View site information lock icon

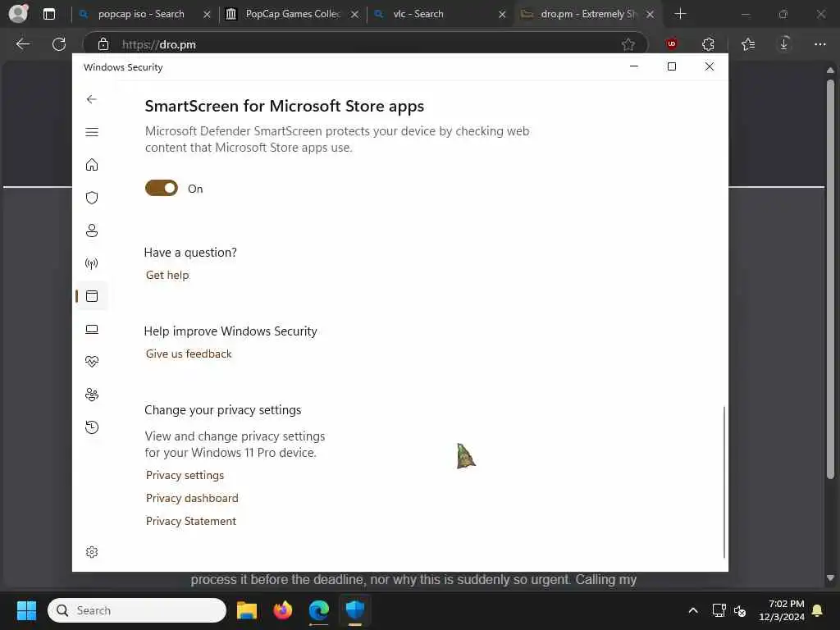pyautogui.click(x=103, y=44)
